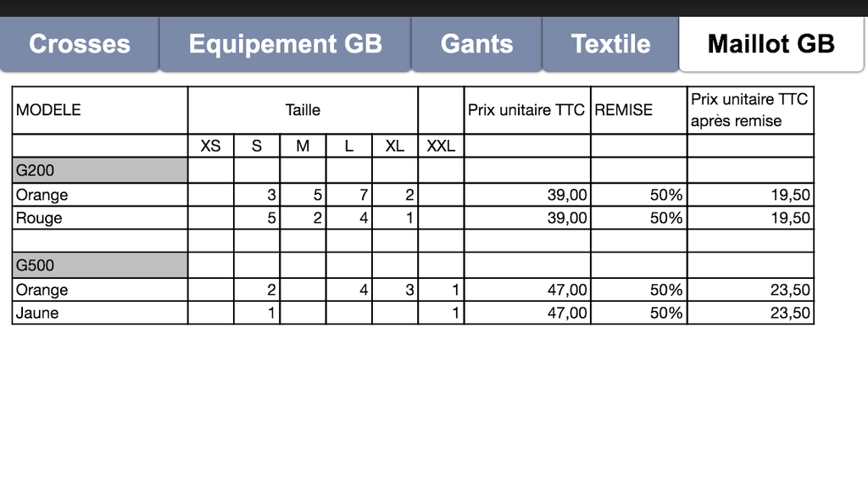
Task: Select quantity 7 in G200 Orange row
Action: pos(349,195)
